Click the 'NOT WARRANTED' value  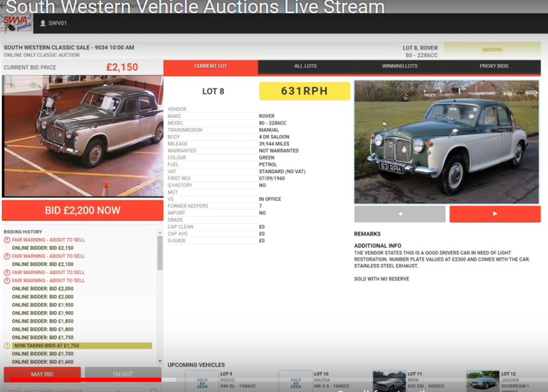click(278, 151)
